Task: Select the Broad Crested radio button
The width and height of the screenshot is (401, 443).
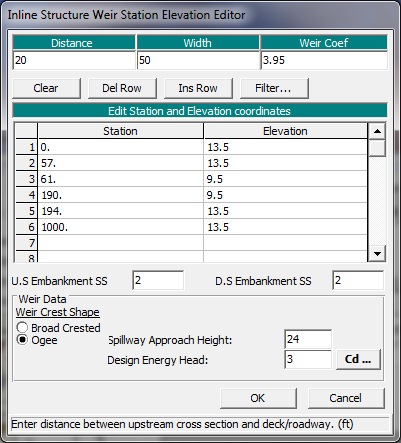Action: click(x=22, y=328)
